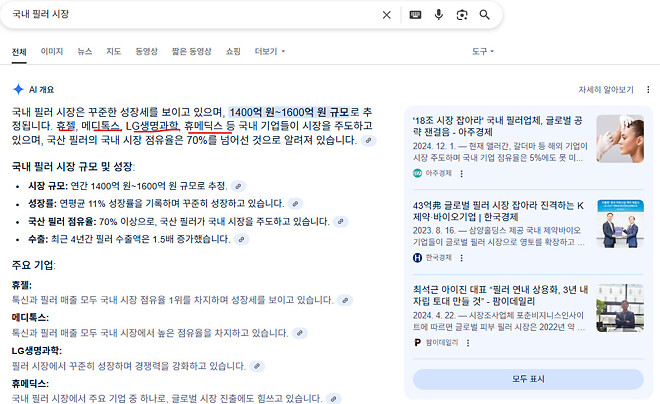
Task: Clear the search box with the X icon
Action: [386, 15]
